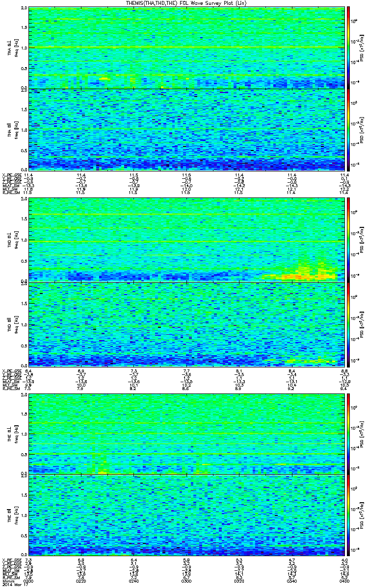
Task: Click the '1.5' frequency tick on THA B∥ panel
Action: [23, 110]
